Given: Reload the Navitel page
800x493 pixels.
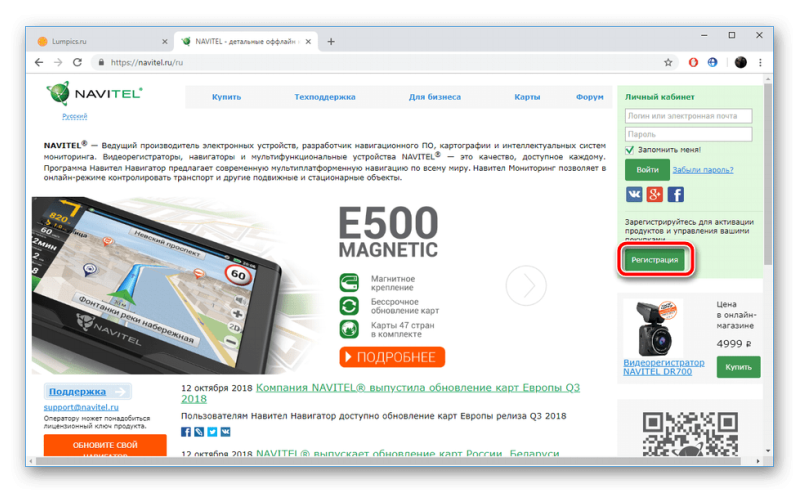Looking at the screenshot, I should (77, 62).
